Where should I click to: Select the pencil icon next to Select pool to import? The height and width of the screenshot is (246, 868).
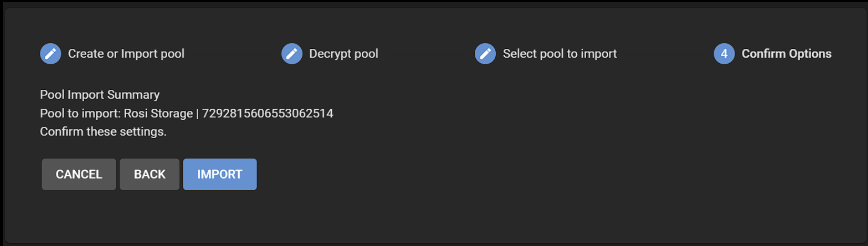tap(485, 54)
